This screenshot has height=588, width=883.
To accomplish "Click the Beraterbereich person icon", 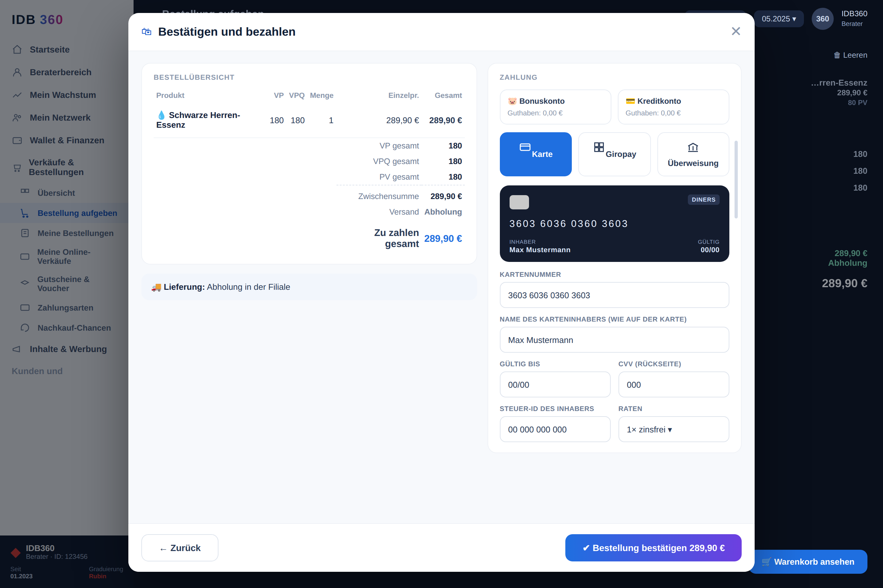I will point(17,72).
